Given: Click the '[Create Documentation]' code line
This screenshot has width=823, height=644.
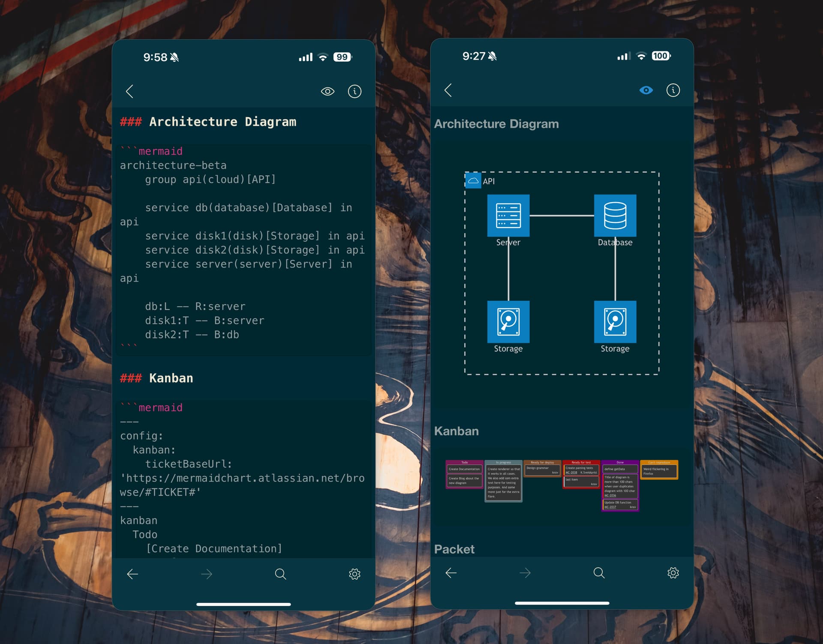Looking at the screenshot, I should tap(214, 549).
